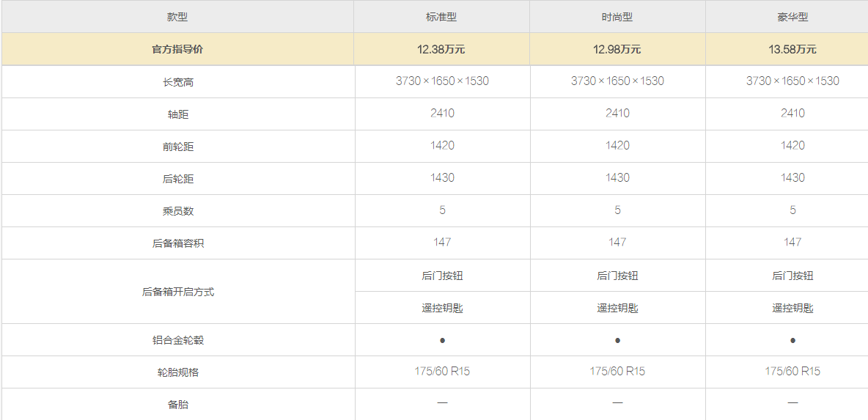The height and width of the screenshot is (420, 868).
Task: Select 175/60 R15 under 豪华型
Action: [x=792, y=372]
